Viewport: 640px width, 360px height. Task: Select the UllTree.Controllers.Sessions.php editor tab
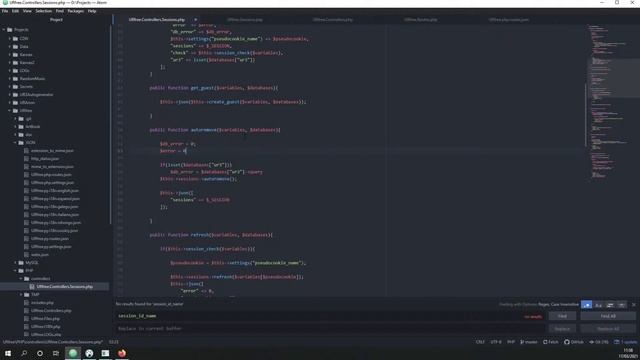156,20
